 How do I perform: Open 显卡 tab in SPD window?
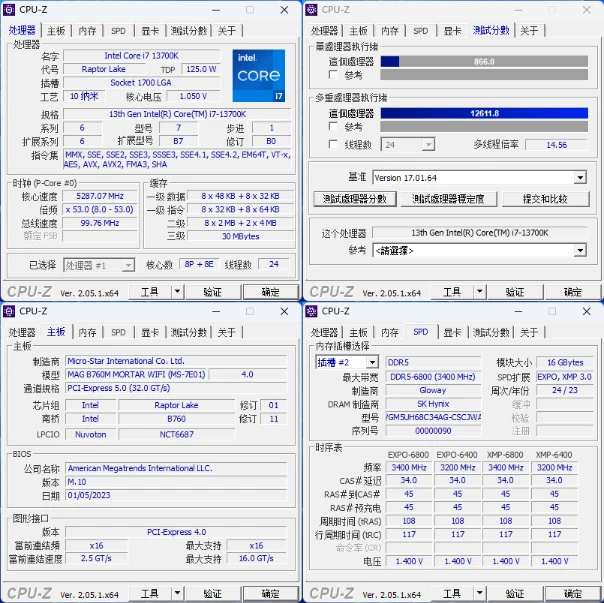(x=452, y=333)
